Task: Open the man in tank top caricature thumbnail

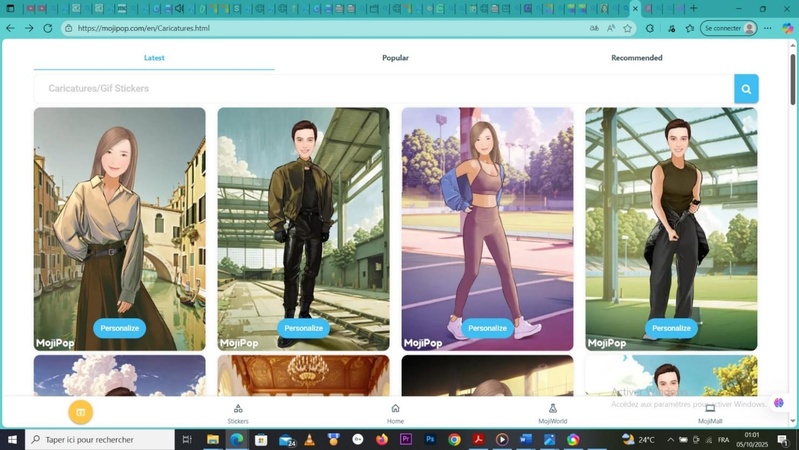Action: [x=671, y=220]
